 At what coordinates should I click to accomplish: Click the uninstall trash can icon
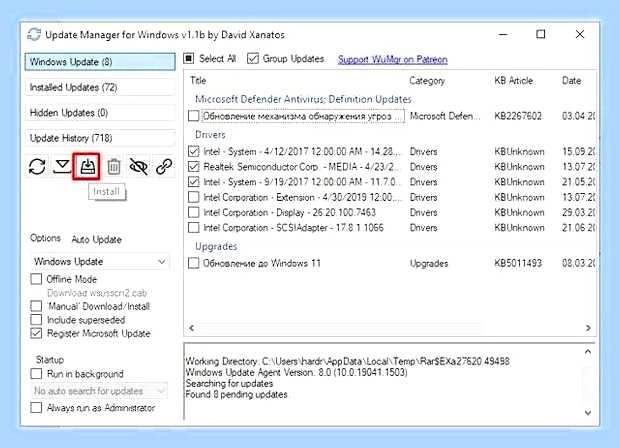tap(114, 166)
